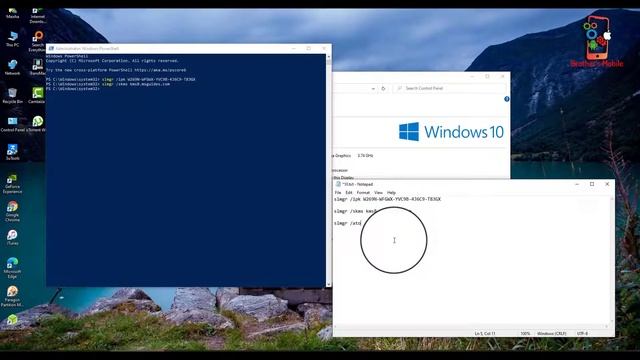This screenshot has width=640, height=360.
Task: Launch Camtasia from the desktop
Action: [x=37, y=95]
